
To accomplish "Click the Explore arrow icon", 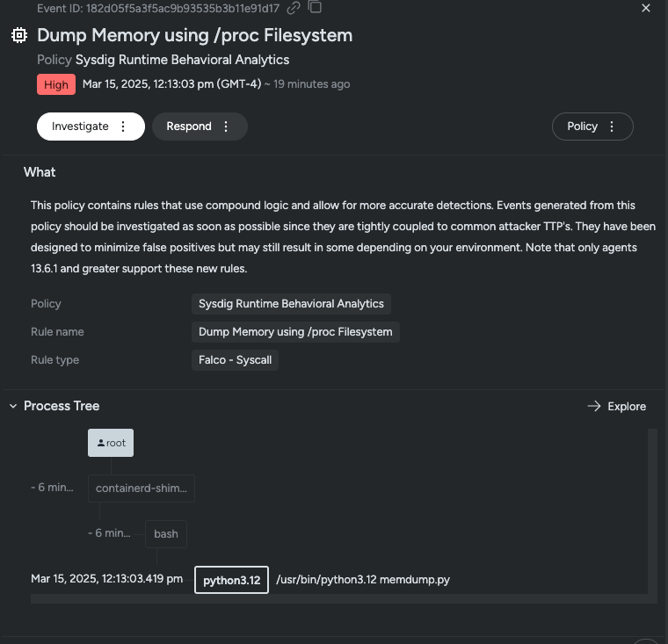I will coord(594,406).
